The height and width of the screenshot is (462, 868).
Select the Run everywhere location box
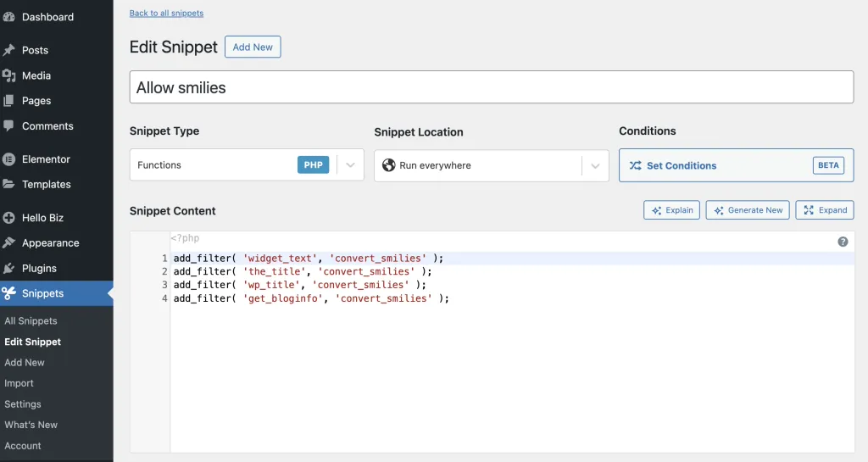[x=491, y=165]
